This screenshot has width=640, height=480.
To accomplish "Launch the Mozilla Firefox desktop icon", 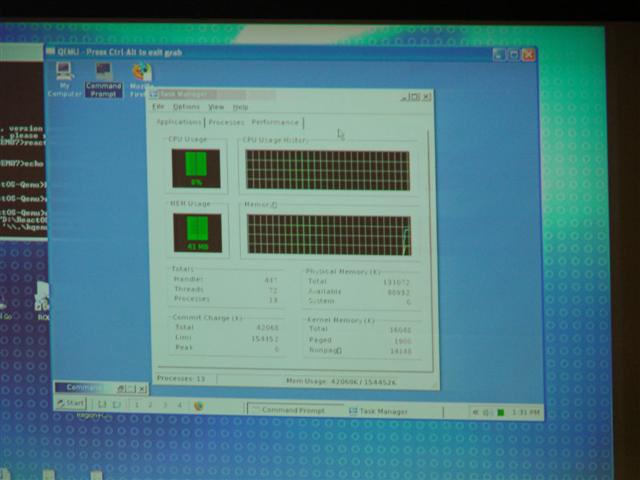I will 142,74.
